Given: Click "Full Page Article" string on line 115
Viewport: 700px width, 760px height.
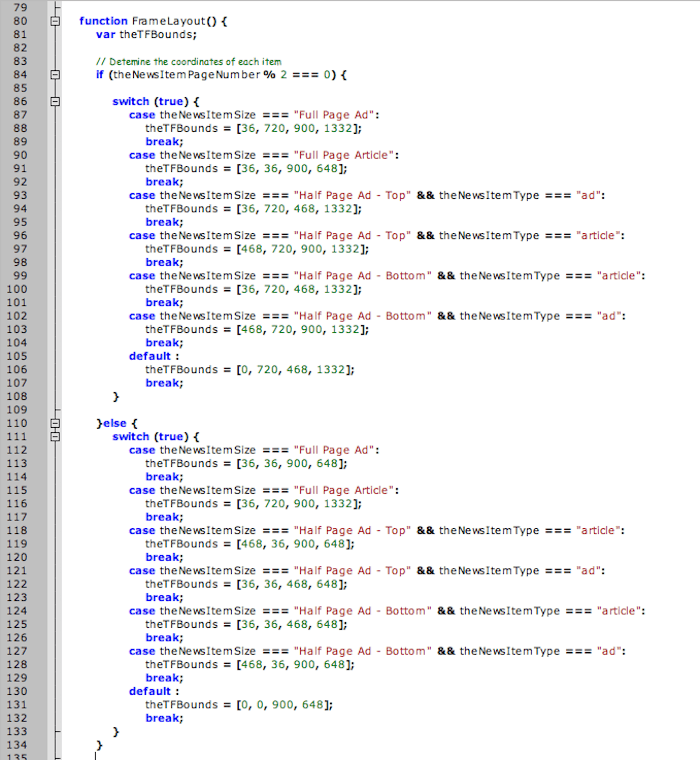Looking at the screenshot, I should point(344,490).
